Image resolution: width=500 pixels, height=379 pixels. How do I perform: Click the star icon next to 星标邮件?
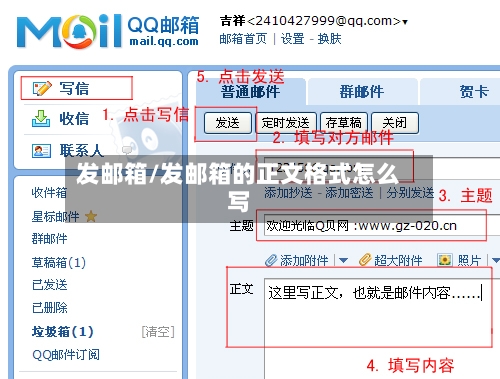point(91,216)
